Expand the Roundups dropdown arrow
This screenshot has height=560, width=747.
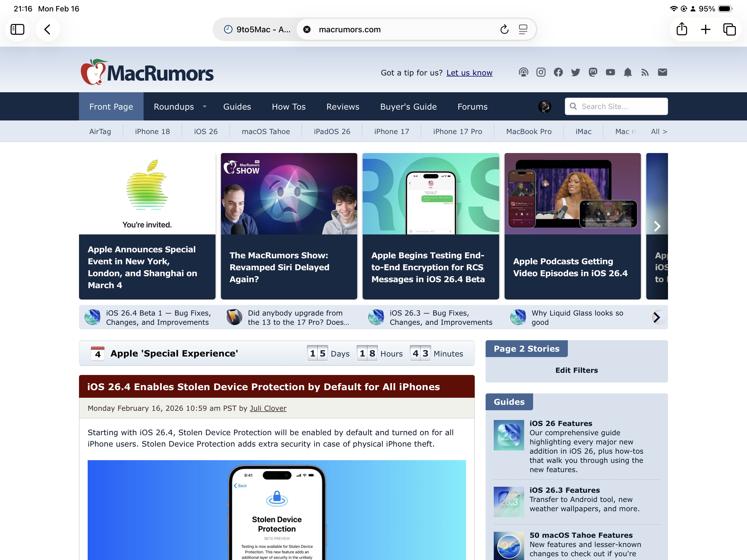coord(205,107)
